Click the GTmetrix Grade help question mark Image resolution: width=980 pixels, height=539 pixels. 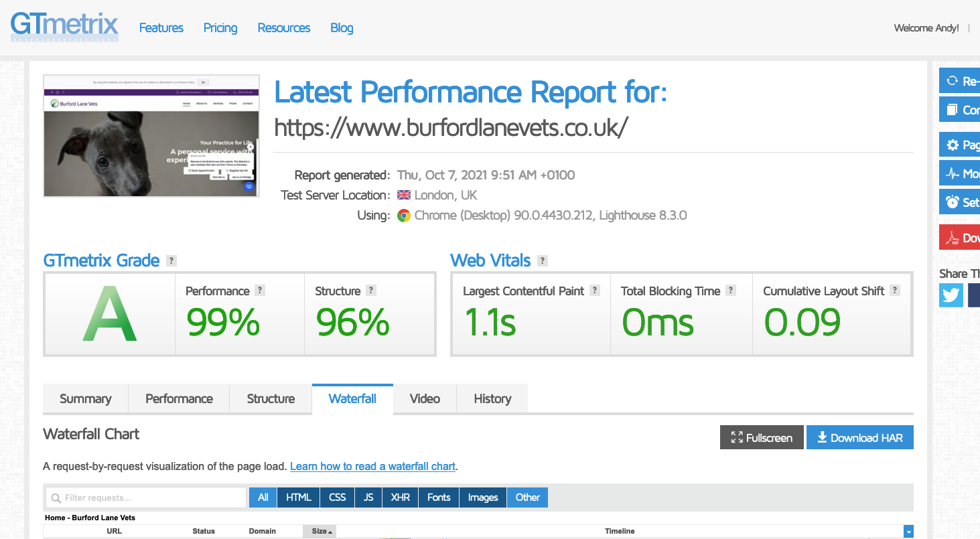(171, 261)
